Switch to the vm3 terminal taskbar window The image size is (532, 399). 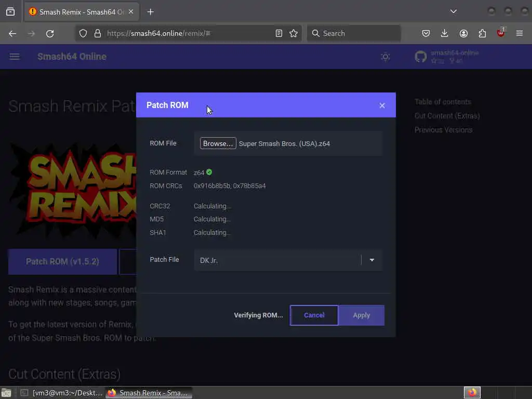coord(61,393)
